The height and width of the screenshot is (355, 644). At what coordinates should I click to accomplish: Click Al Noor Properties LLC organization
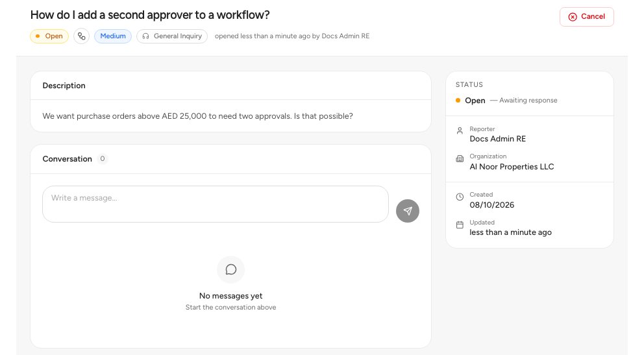point(512,167)
